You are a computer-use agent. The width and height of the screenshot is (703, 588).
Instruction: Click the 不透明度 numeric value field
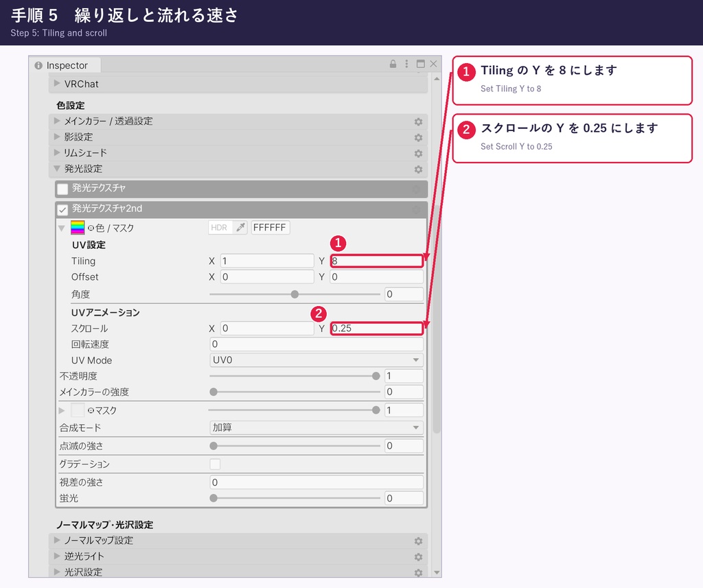404,376
